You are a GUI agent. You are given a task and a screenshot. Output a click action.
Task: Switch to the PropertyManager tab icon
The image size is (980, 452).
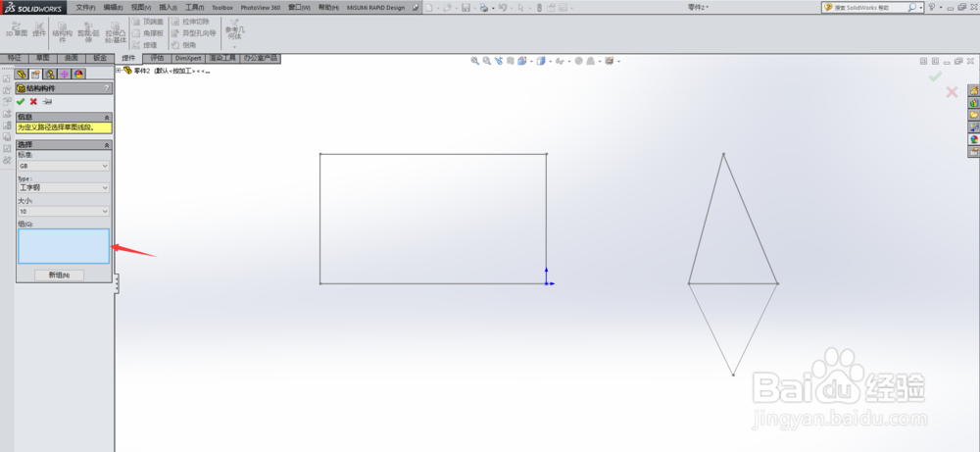[35, 74]
